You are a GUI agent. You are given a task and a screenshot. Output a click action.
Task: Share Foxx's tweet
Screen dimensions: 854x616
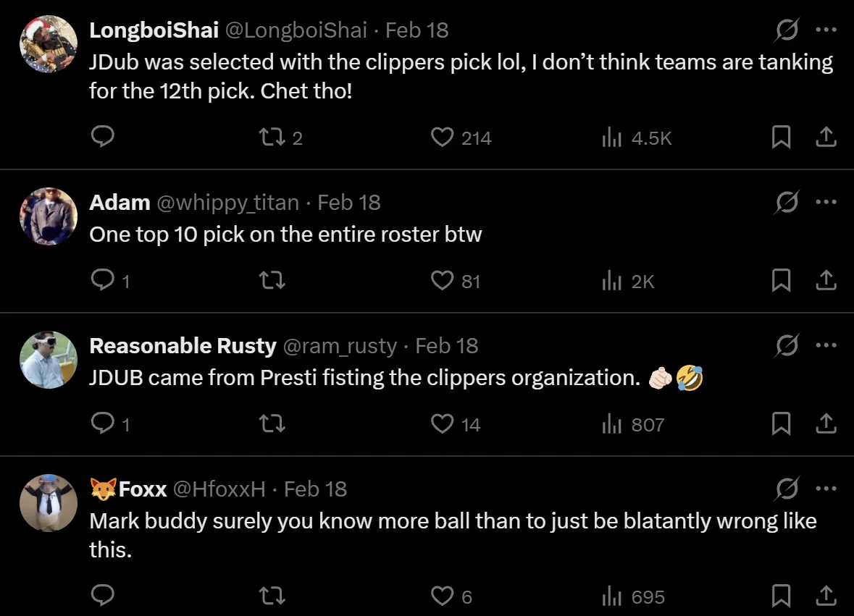[826, 596]
